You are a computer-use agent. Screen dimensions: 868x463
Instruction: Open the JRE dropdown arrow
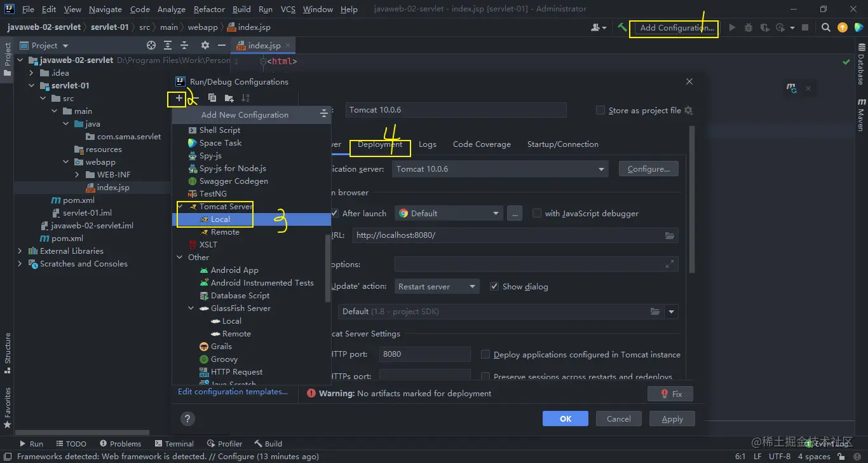672,312
